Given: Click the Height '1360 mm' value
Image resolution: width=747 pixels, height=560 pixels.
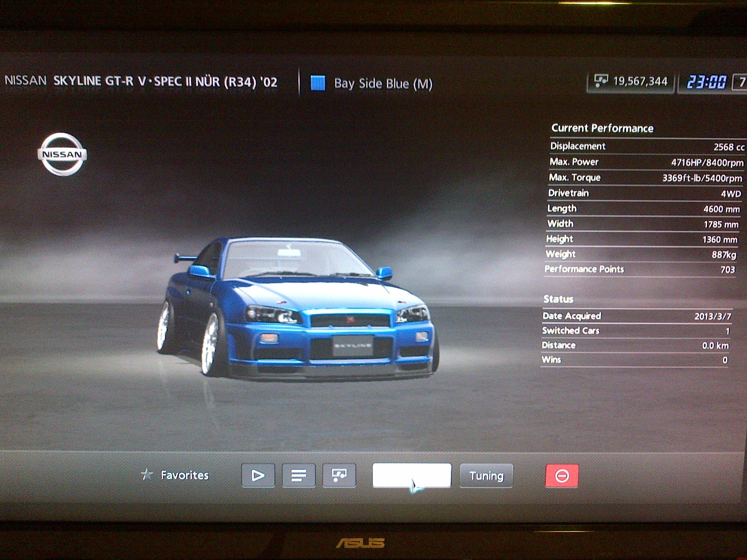Looking at the screenshot, I should coord(720,240).
